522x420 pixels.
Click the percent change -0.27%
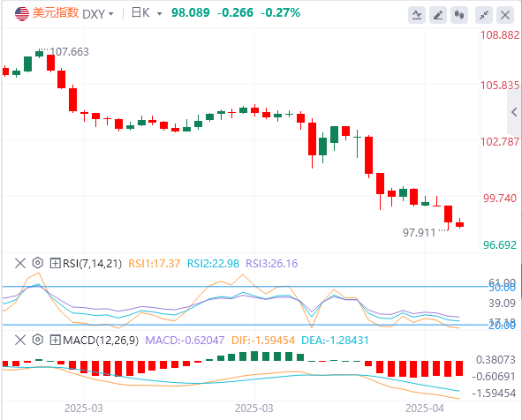(x=280, y=13)
